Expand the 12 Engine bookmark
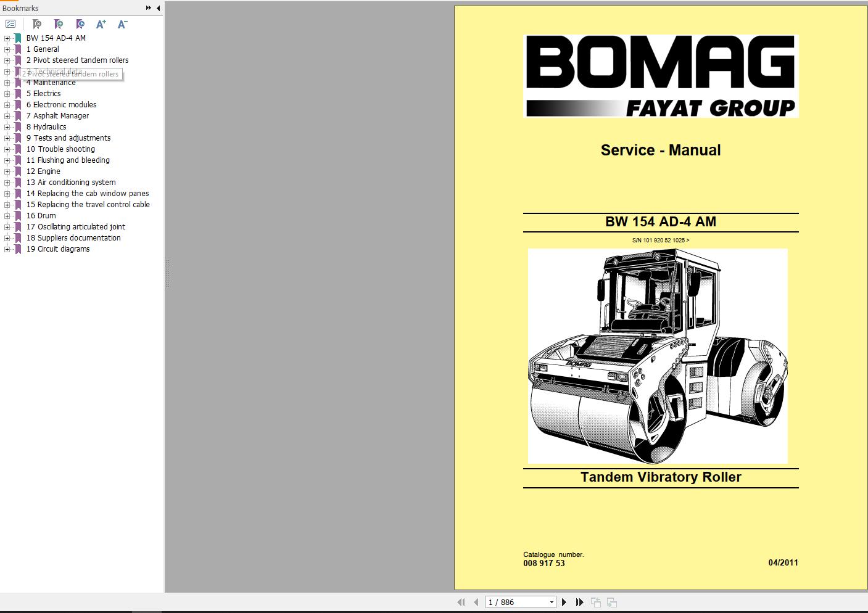The height and width of the screenshot is (613, 868). tap(7, 171)
